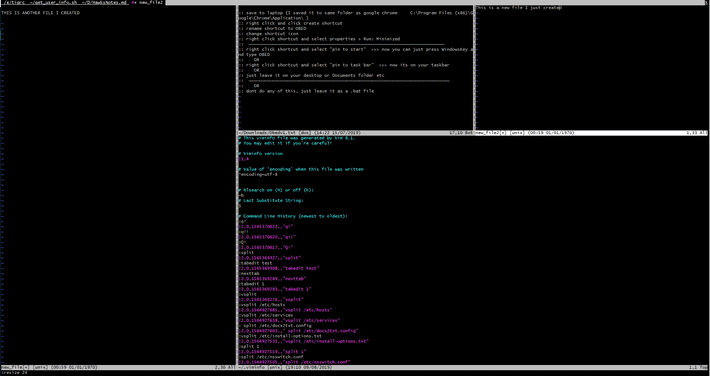Click the .viminfo window status bar
Screen dimensions: 710x376
[473, 367]
